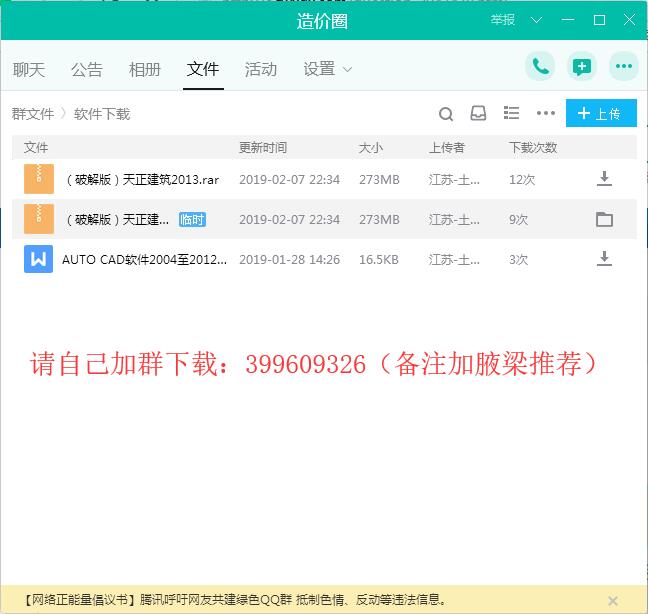Switch to the 公告 tab
The height and width of the screenshot is (614, 648).
[x=86, y=69]
